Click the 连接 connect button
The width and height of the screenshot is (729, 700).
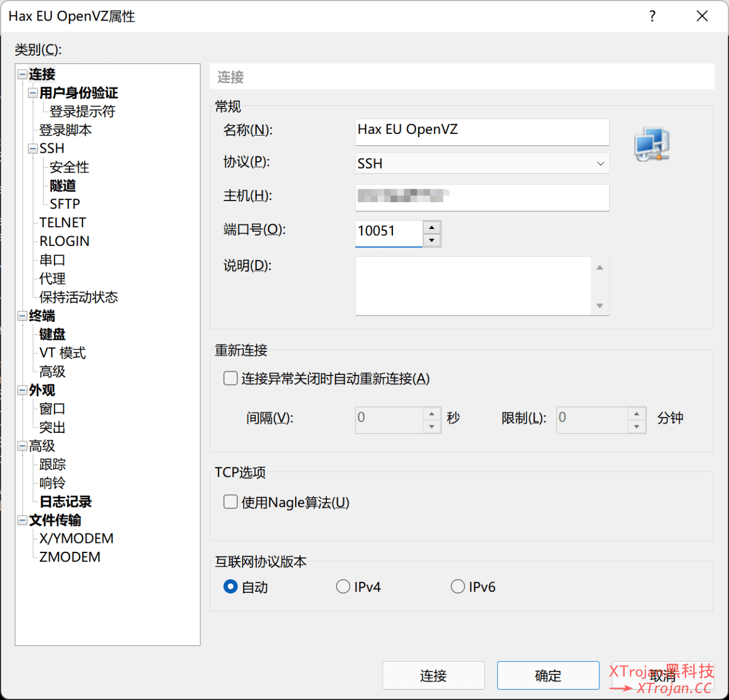(433, 676)
